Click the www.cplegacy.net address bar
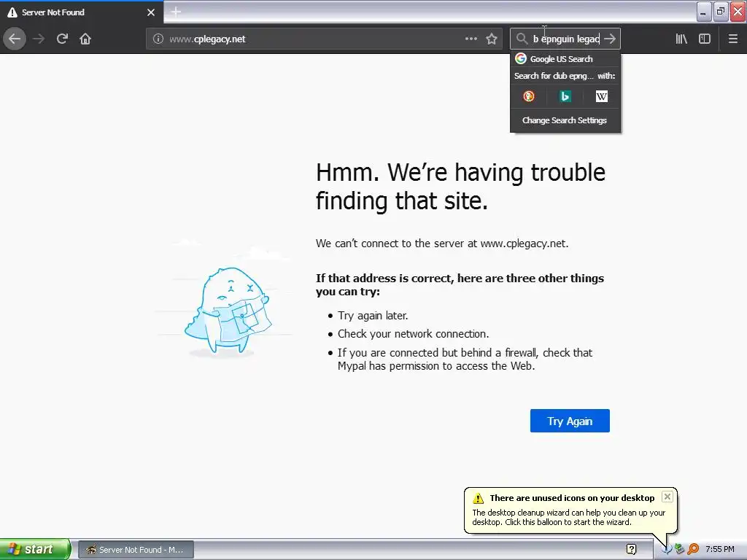Screen dimensions: 747x560 [x=324, y=39]
